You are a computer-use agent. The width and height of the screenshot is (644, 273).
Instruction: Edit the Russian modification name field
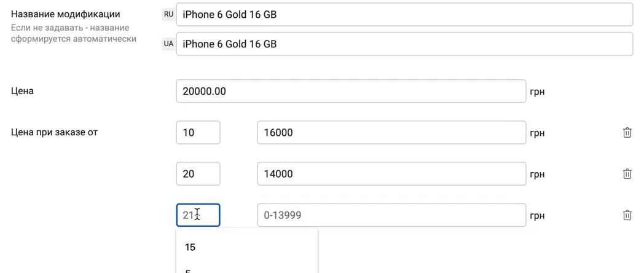(404, 14)
